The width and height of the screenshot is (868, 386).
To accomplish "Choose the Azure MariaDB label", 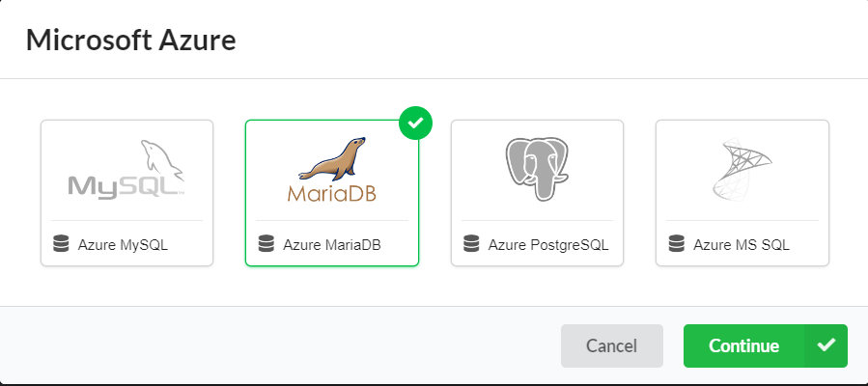I will (332, 244).
